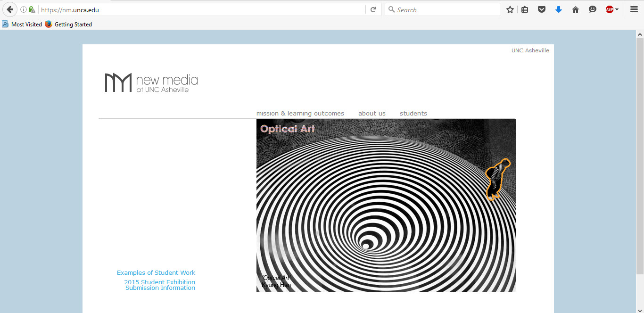
Task: Open the 'students' navigation item
Action: click(413, 113)
